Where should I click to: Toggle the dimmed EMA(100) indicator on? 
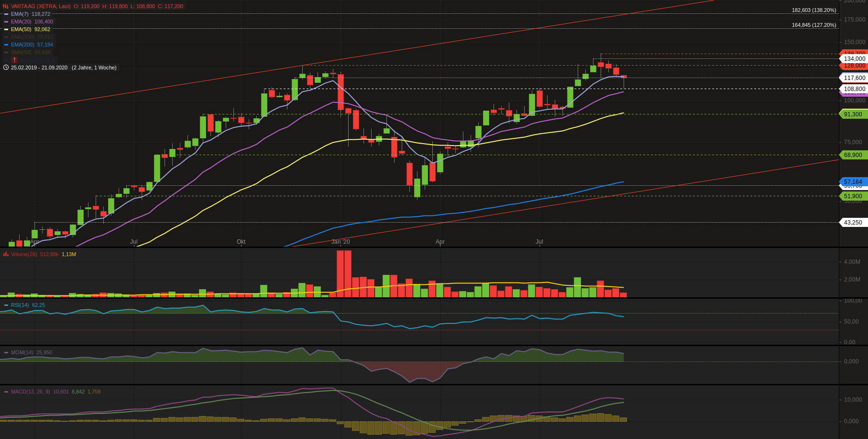23,37
